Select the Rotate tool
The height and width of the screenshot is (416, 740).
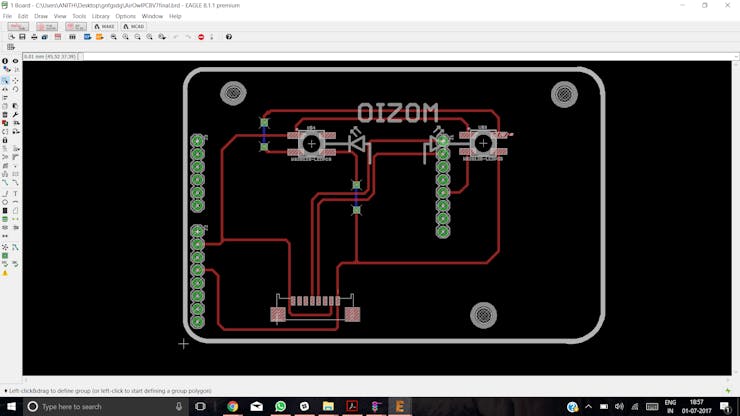[x=16, y=89]
